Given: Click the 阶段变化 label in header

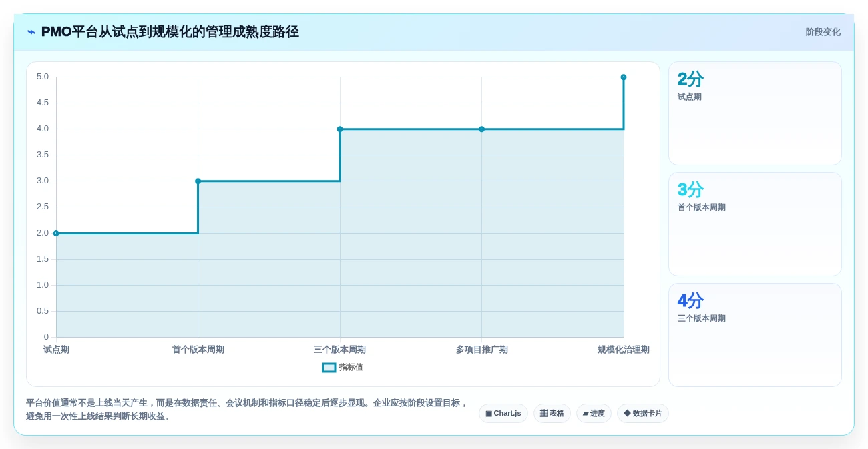Looking at the screenshot, I should coord(823,32).
